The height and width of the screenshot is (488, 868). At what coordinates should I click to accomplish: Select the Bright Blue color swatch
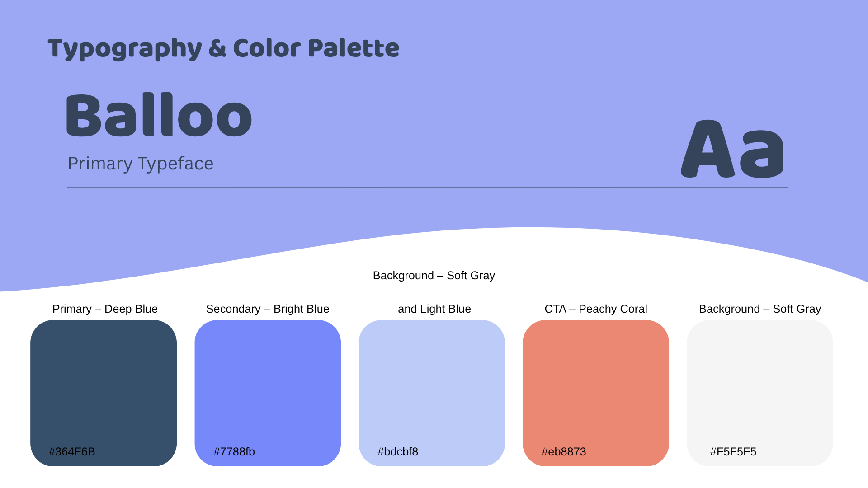point(268,384)
